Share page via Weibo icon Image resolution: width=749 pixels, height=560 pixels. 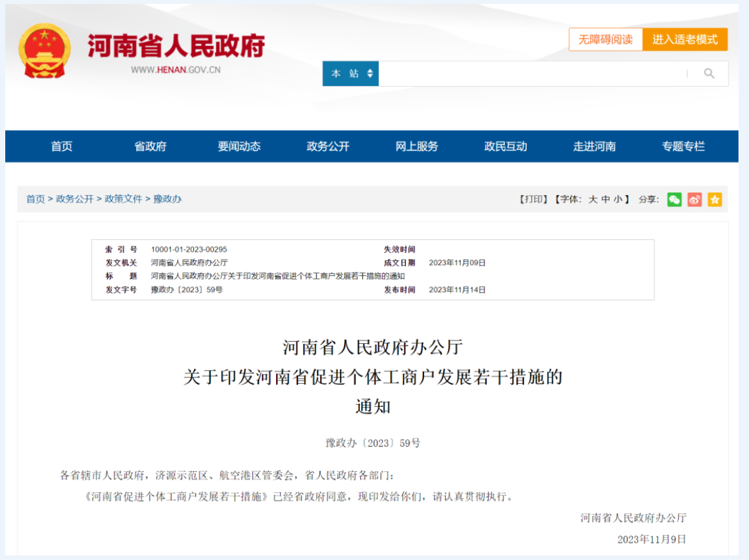pyautogui.click(x=694, y=199)
